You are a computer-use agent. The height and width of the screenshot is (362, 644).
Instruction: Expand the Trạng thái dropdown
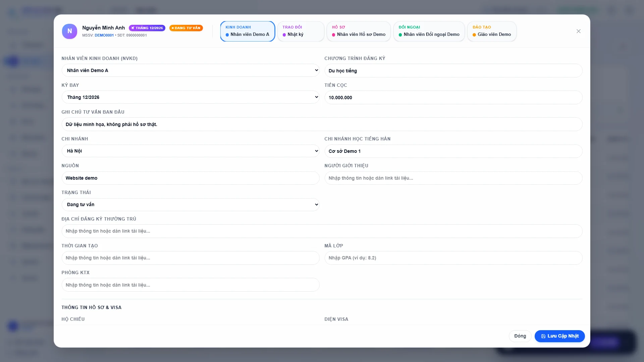pos(191,204)
